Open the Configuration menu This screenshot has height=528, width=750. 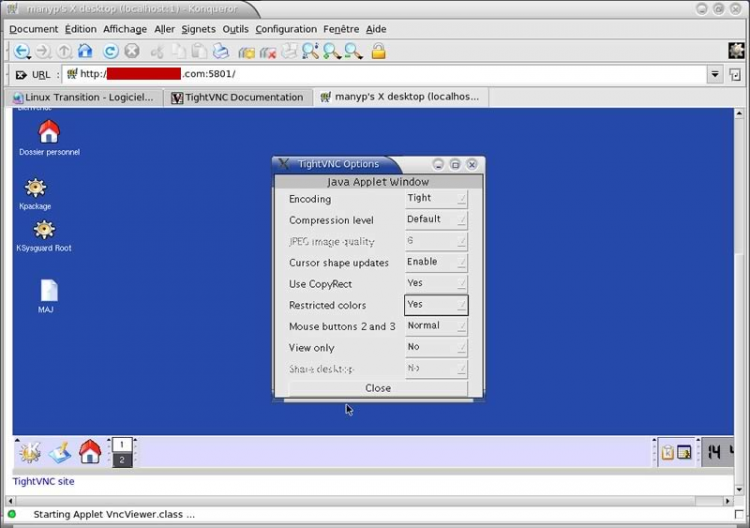(x=286, y=29)
